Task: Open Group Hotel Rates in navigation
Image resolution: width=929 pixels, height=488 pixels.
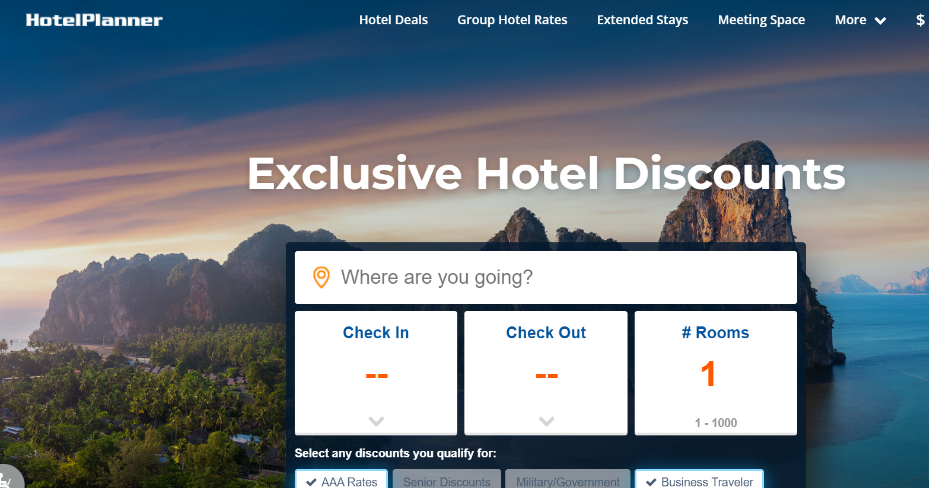Action: [512, 20]
